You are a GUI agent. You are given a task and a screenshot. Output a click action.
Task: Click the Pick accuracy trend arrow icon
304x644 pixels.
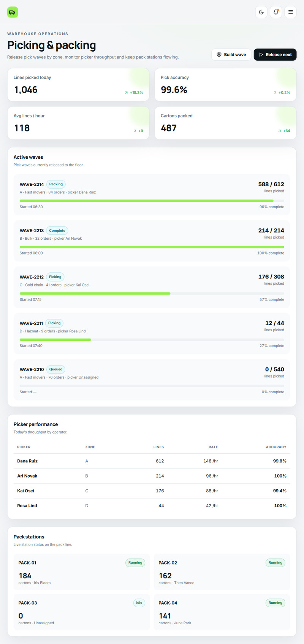[275, 93]
